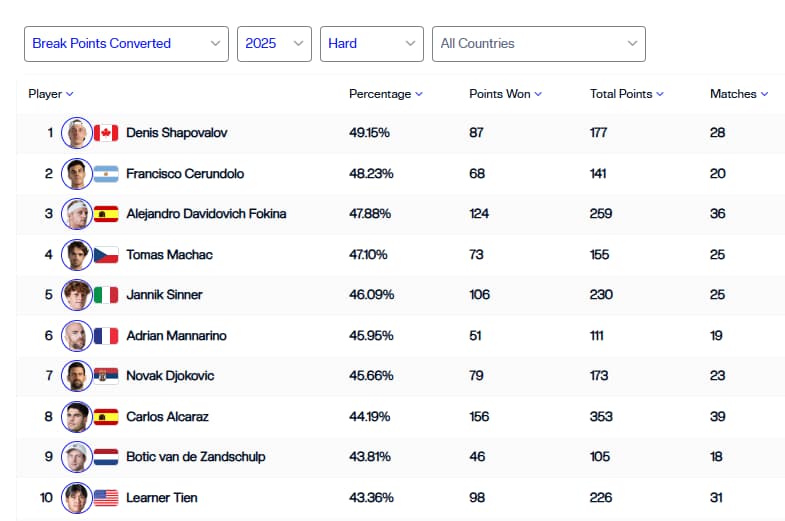Click Denis Shapovalov's profile photo
The image size is (785, 521).
pos(76,133)
